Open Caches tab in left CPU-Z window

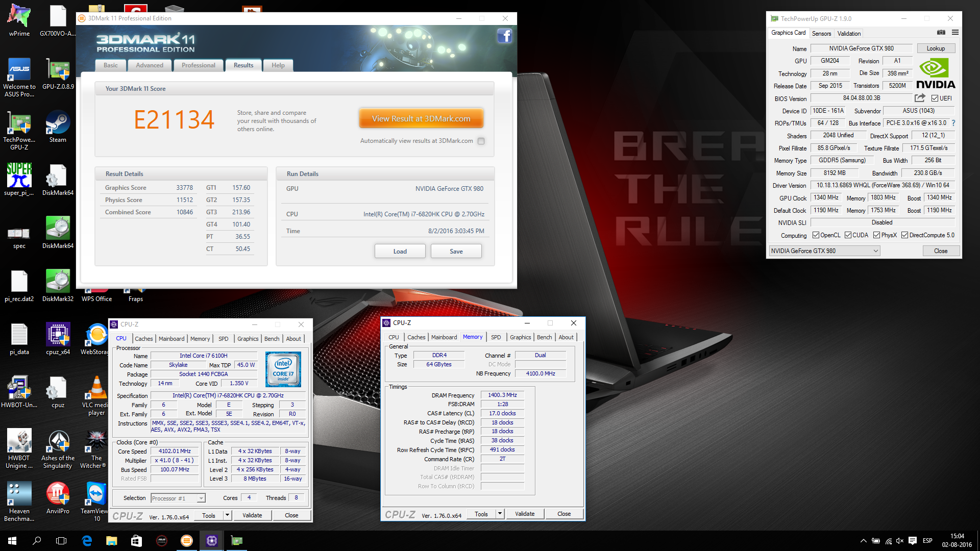(x=143, y=339)
